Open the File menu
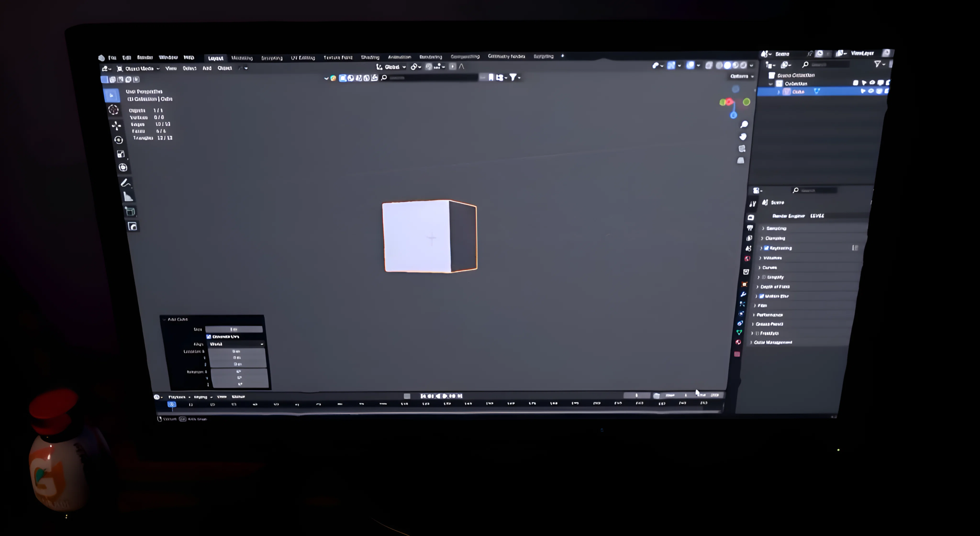 (x=112, y=58)
